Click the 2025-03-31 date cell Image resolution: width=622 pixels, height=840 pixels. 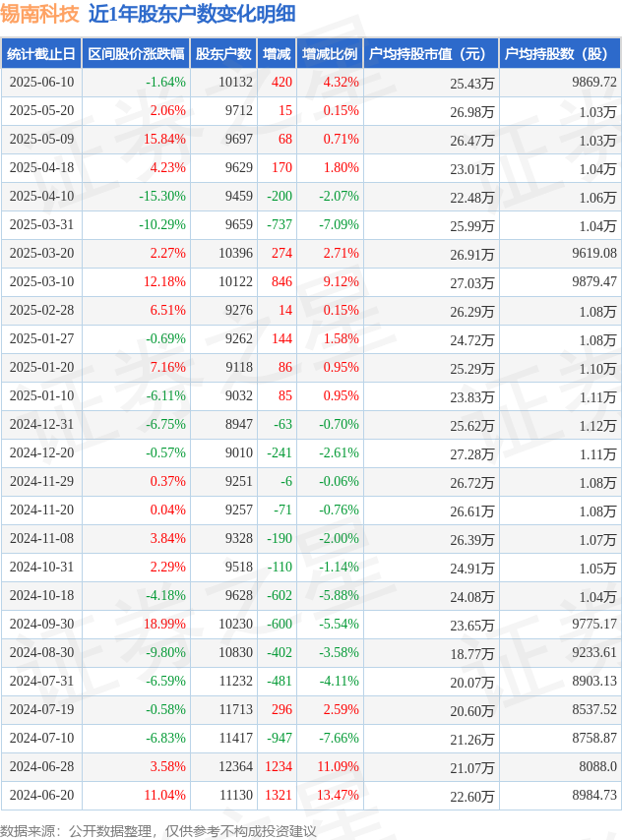point(41,224)
